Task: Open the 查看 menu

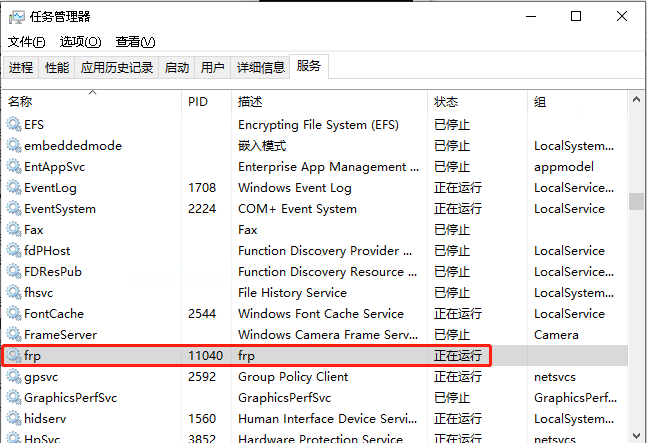Action: pyautogui.click(x=135, y=42)
